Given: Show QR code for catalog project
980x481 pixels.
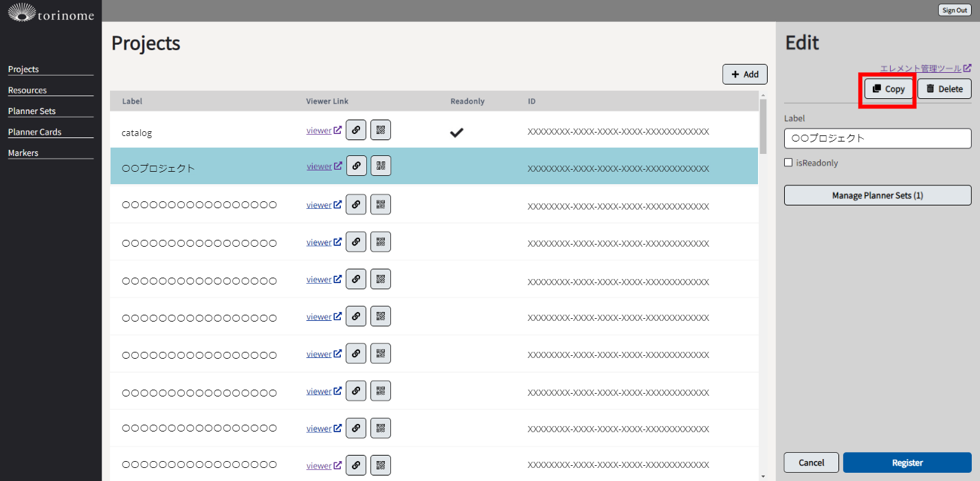Looking at the screenshot, I should click(381, 130).
